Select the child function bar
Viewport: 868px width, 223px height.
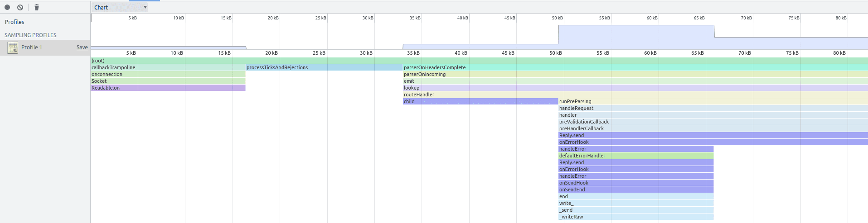click(480, 101)
